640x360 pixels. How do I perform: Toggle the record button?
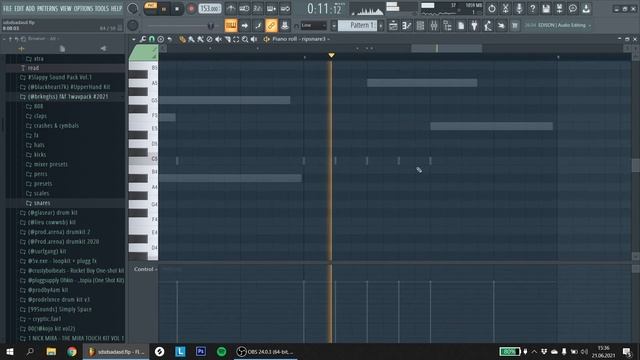pos(191,9)
